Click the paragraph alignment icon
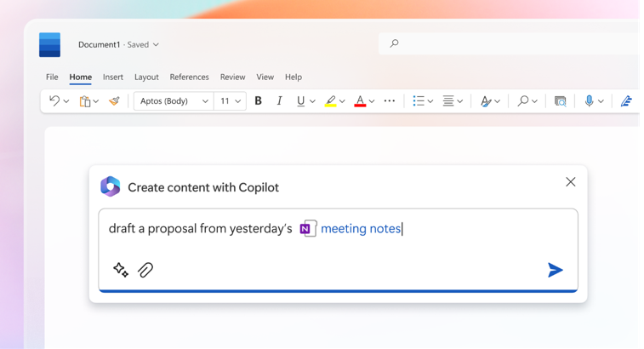The width and height of the screenshot is (644, 349). [448, 100]
